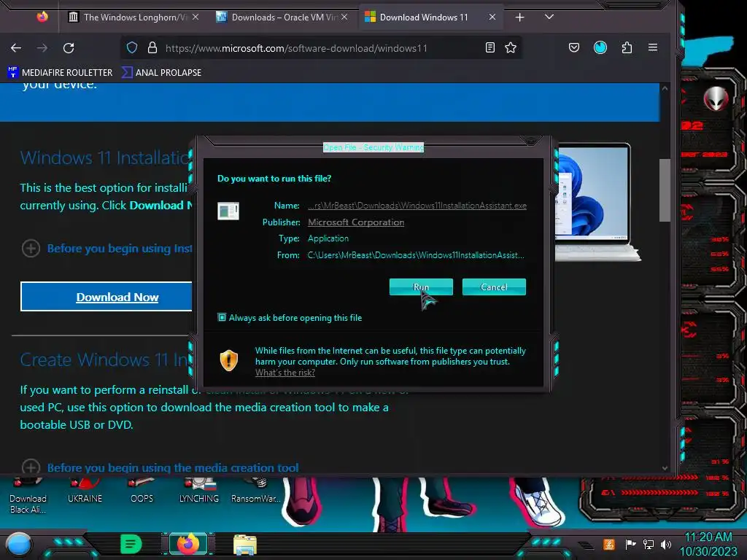Open the Download Black Ali... desktop icon
Screen dimensions: 747x560
(x=28, y=496)
